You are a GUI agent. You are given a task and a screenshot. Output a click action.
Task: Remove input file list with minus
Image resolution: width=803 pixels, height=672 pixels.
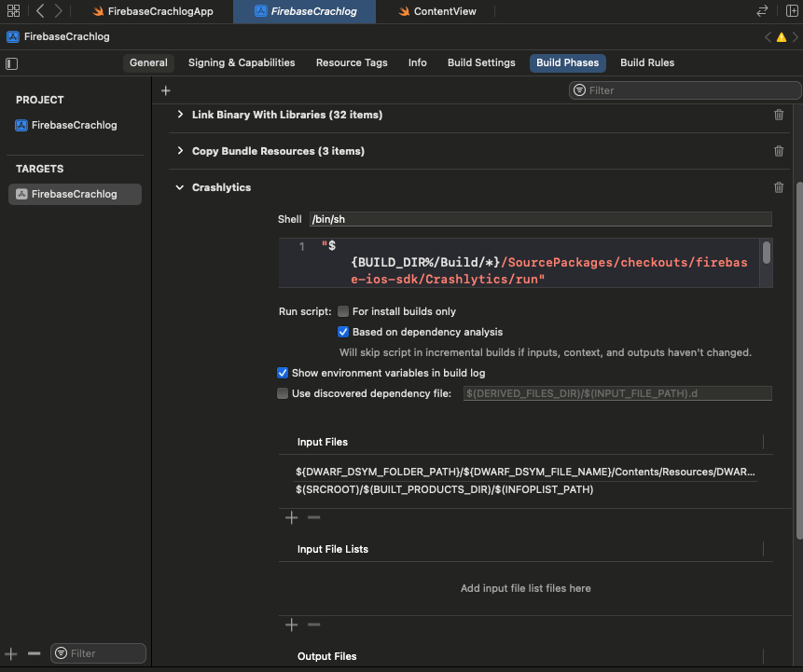tap(314, 624)
